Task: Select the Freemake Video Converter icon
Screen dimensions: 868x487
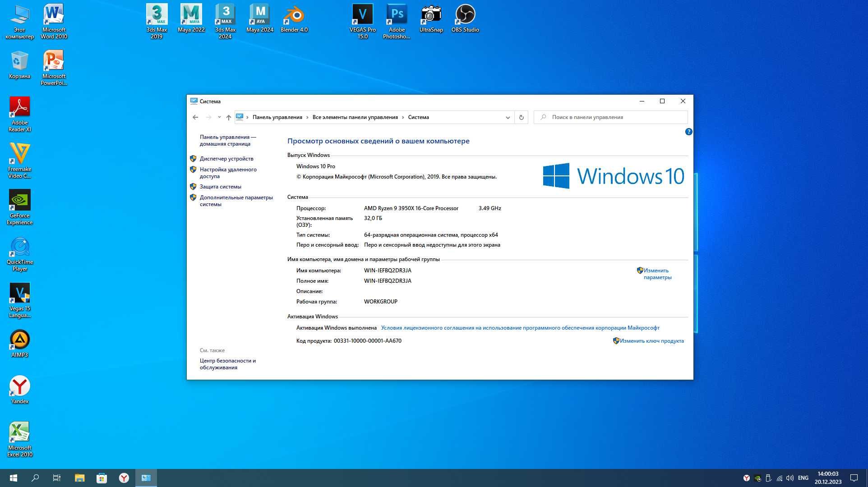Action: pos(19,161)
